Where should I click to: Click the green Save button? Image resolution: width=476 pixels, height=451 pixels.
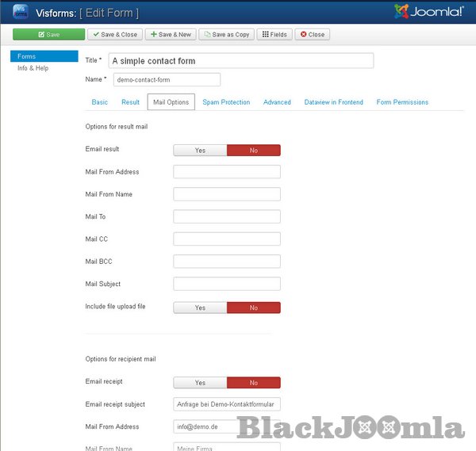pos(48,35)
